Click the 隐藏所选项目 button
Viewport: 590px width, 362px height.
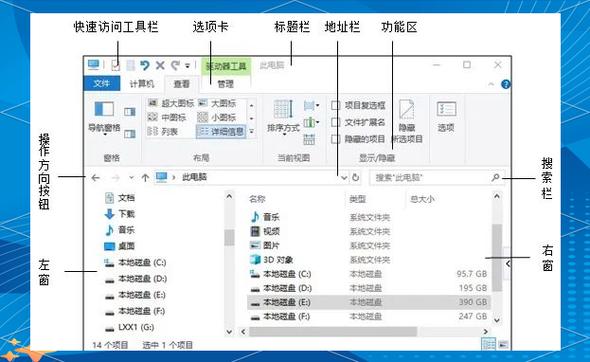pos(407,121)
